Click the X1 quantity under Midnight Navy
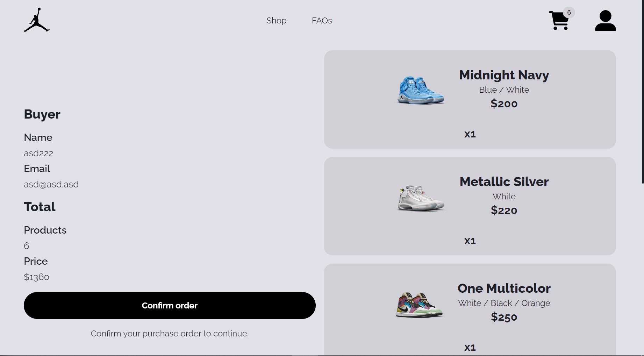Image resolution: width=644 pixels, height=356 pixels. coord(470,134)
